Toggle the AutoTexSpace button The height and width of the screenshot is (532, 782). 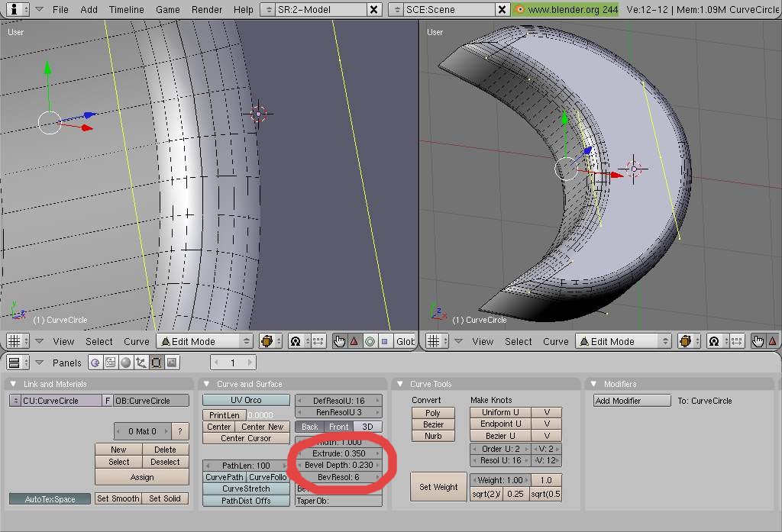[50, 499]
